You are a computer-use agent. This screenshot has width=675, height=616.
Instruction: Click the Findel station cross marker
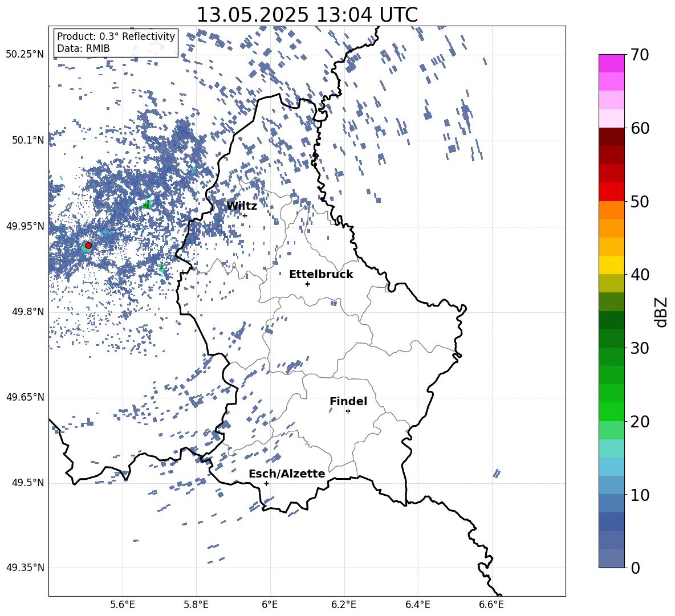click(348, 411)
